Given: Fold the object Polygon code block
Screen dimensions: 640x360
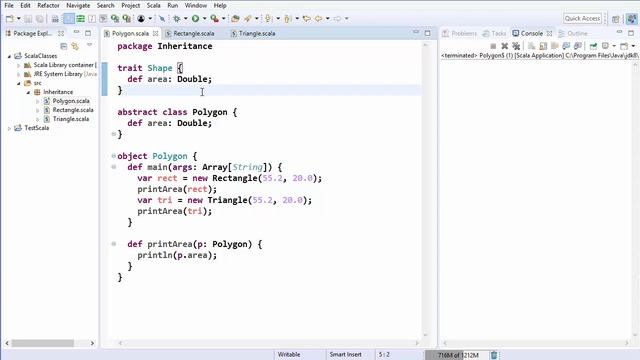Looking at the screenshot, I should (113, 156).
